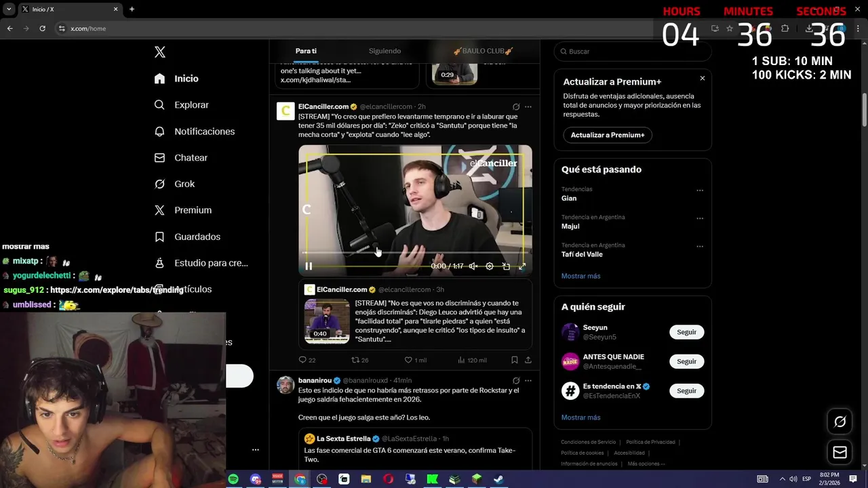Go to Explorar in the sidebar
The height and width of the screenshot is (488, 868).
(181, 105)
